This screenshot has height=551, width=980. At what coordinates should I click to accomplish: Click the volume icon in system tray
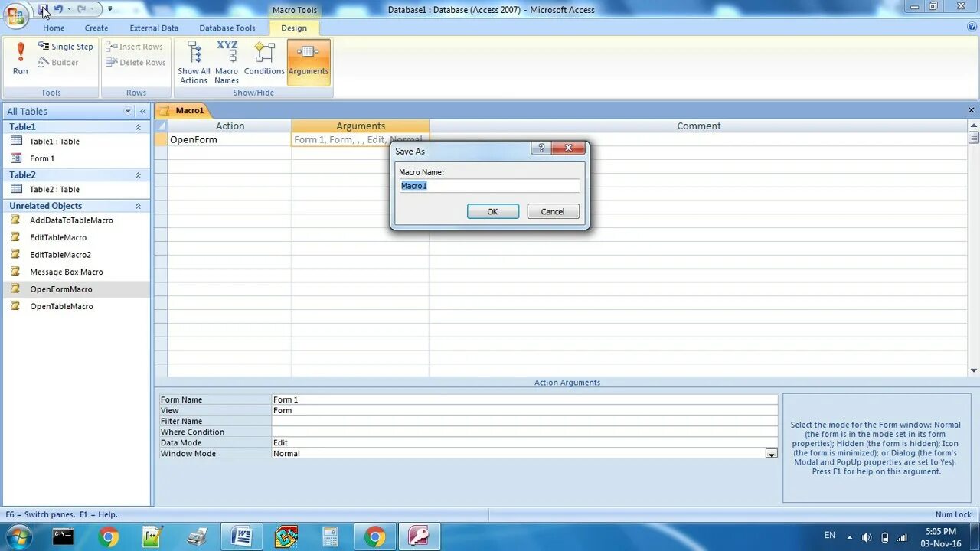click(867, 537)
